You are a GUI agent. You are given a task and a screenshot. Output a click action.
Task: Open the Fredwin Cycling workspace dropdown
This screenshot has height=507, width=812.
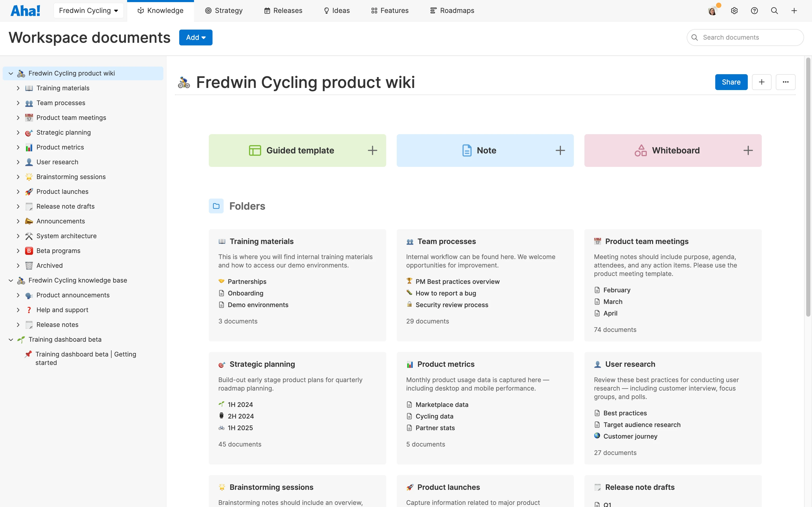point(88,10)
